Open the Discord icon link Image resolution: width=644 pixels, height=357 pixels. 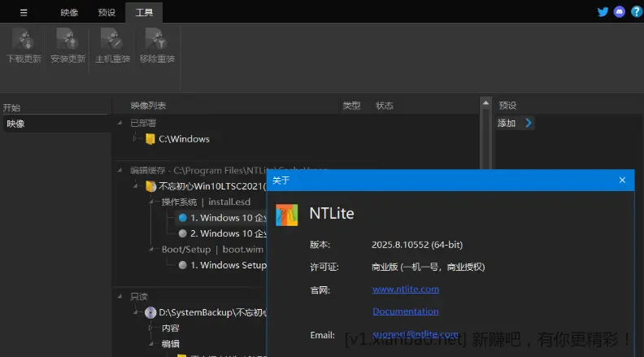pos(620,11)
